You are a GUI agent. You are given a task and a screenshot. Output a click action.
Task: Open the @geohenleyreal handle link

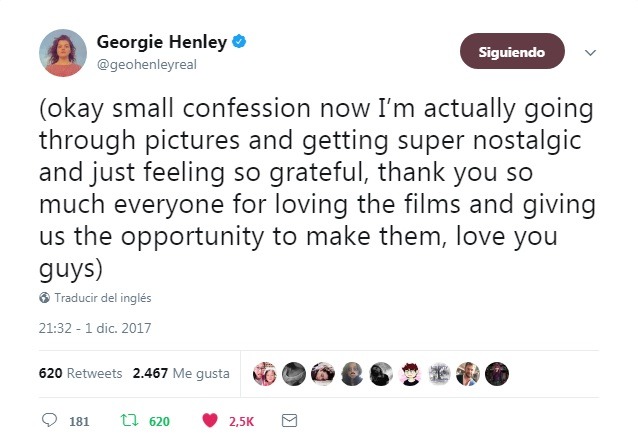(147, 61)
